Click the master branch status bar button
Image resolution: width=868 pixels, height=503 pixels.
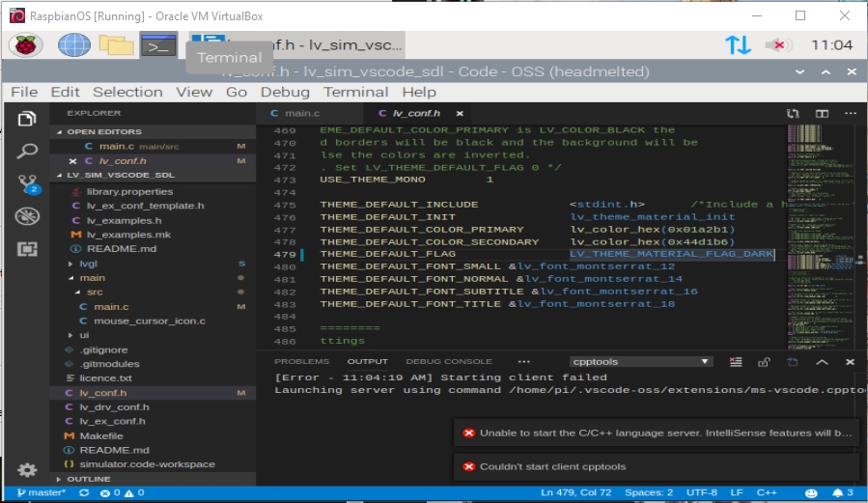click(x=42, y=493)
